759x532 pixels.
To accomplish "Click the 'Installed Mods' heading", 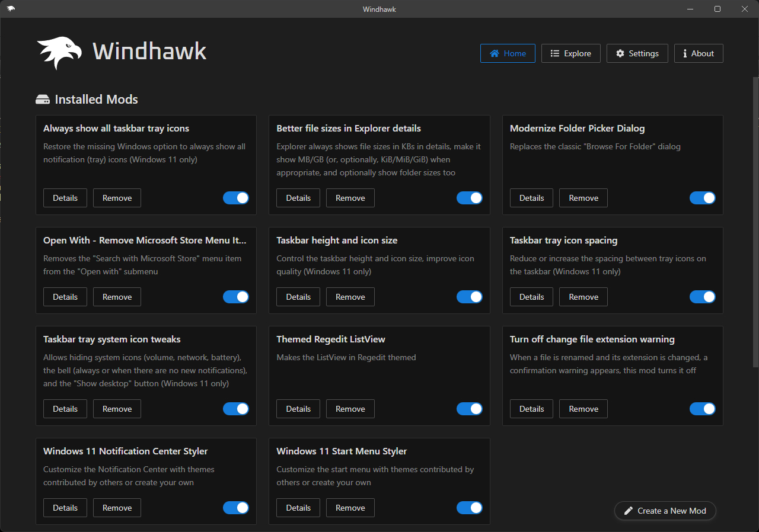I will click(x=97, y=100).
